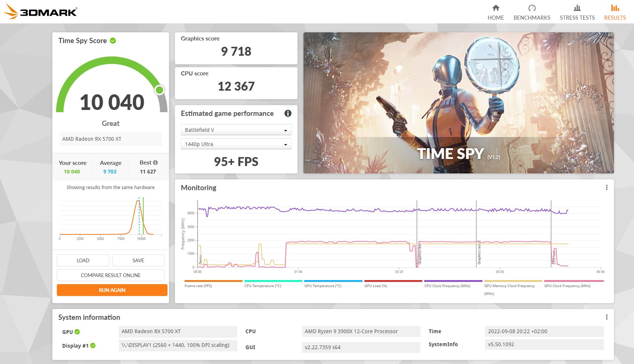Click the SAVE button

138,260
